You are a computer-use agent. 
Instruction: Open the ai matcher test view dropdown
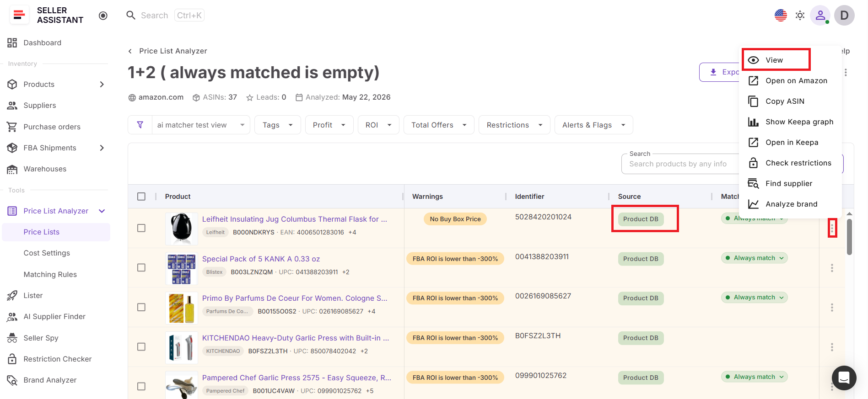pyautogui.click(x=201, y=125)
